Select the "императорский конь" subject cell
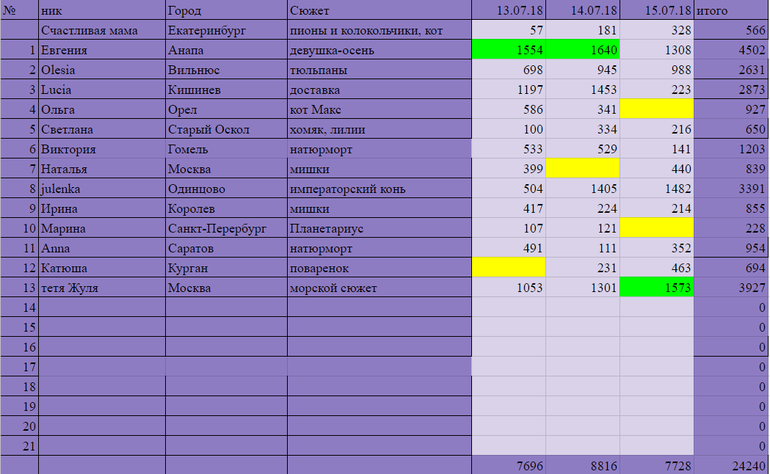The image size is (770, 474). (x=378, y=188)
